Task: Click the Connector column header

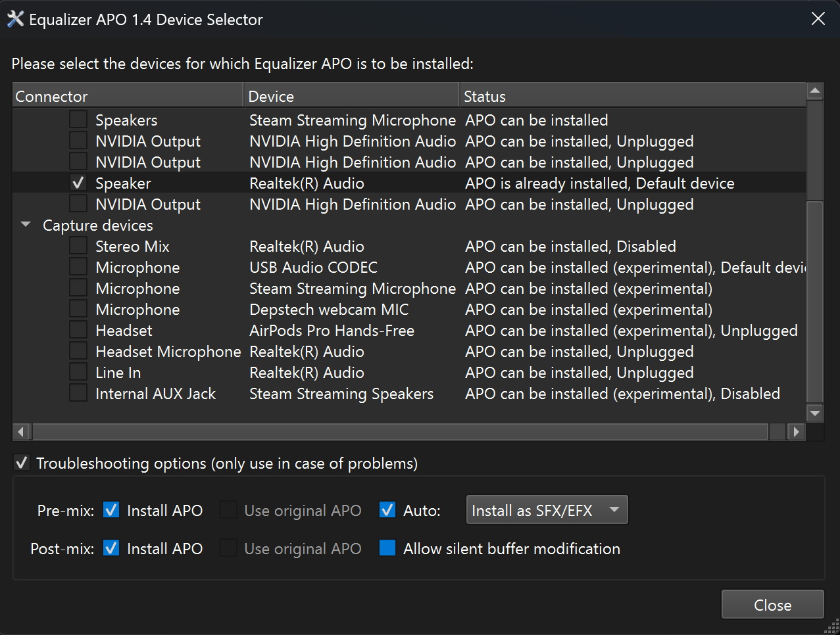Action: click(x=128, y=97)
